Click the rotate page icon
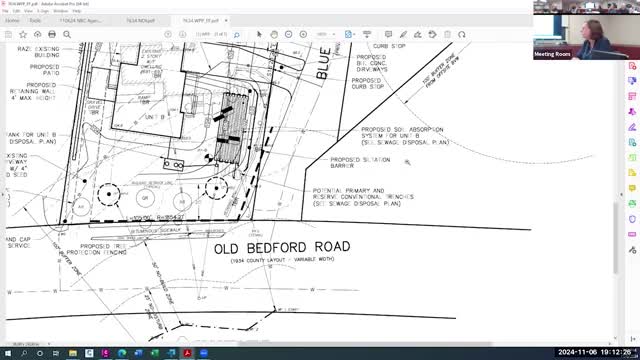This screenshot has height=360, width=640. 462,35
